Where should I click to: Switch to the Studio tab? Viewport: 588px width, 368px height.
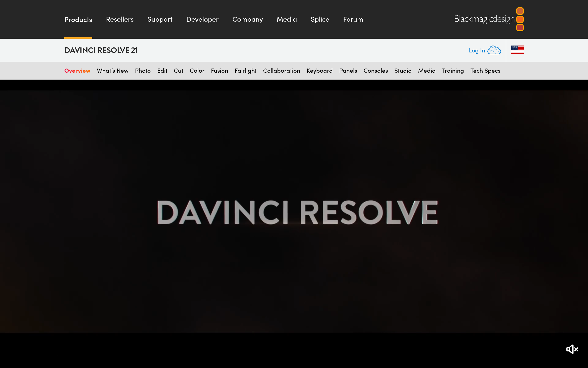pos(403,71)
